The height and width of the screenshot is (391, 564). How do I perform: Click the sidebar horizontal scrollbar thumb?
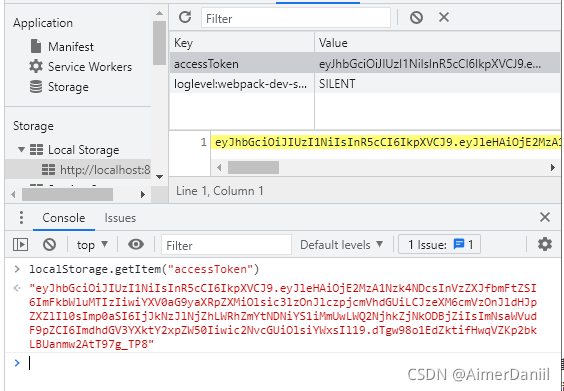67,195
